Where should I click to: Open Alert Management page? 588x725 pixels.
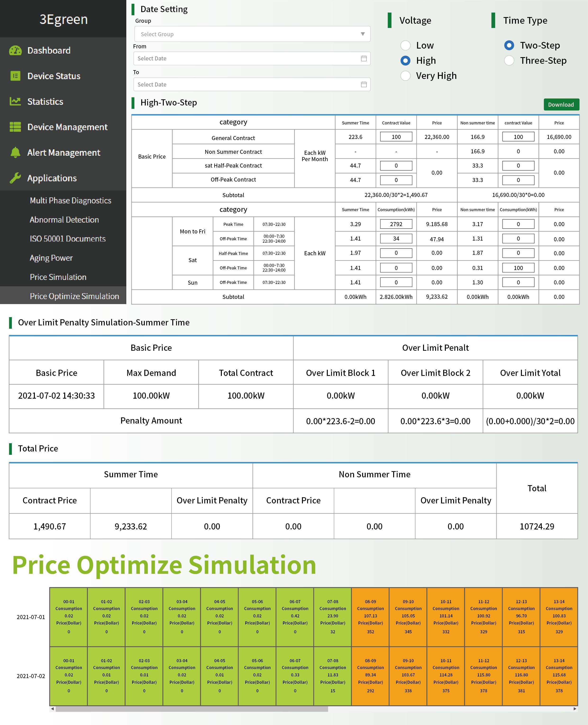tap(64, 153)
